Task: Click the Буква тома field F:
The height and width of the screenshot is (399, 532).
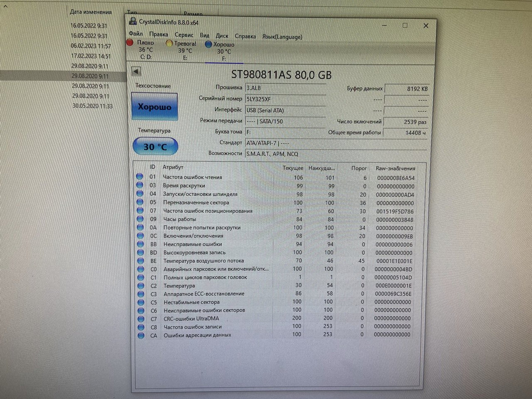Action: point(285,132)
